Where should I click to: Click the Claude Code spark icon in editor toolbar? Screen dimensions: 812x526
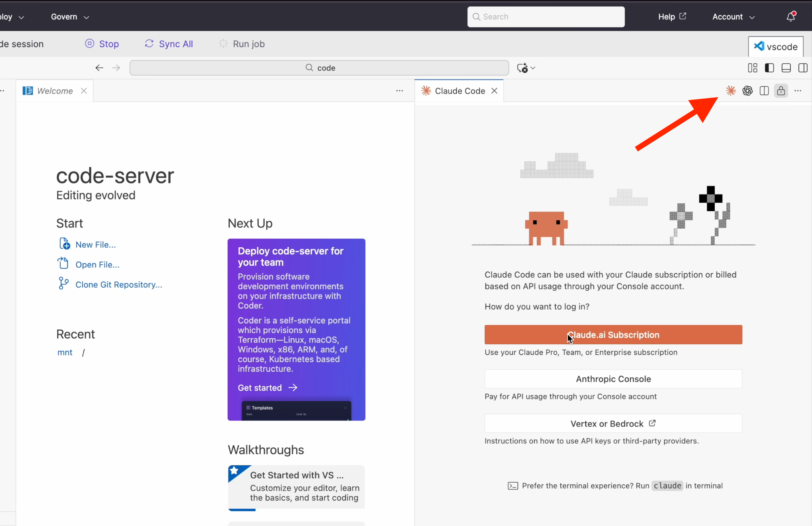point(731,91)
